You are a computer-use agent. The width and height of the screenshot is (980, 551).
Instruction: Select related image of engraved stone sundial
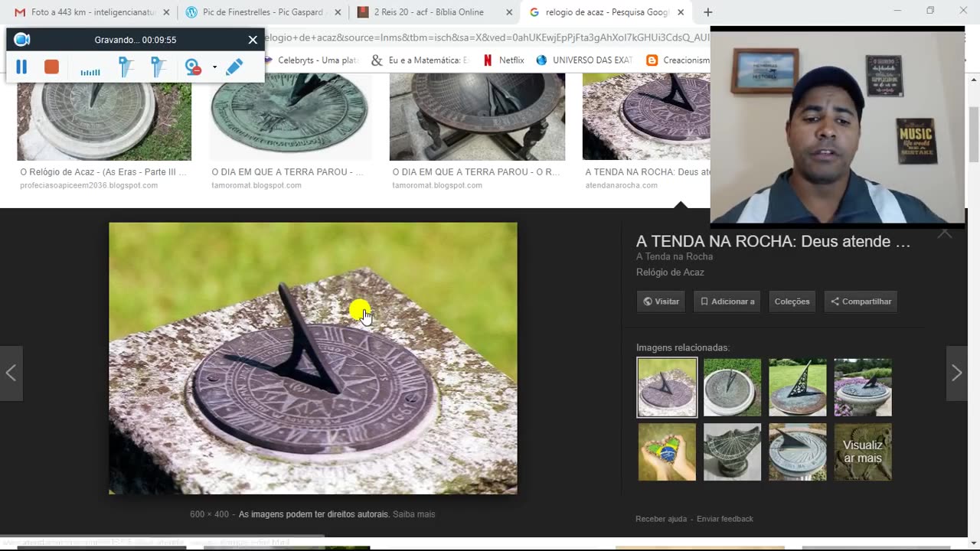click(733, 452)
